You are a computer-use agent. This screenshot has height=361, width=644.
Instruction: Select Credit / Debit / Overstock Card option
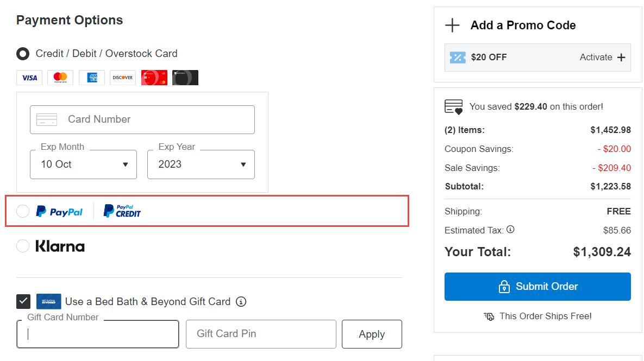coord(22,53)
